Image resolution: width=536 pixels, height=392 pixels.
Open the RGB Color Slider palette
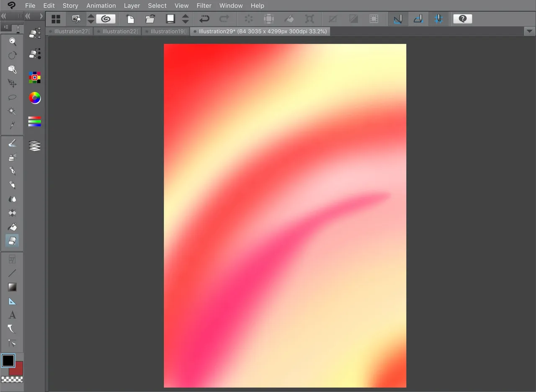pos(35,121)
